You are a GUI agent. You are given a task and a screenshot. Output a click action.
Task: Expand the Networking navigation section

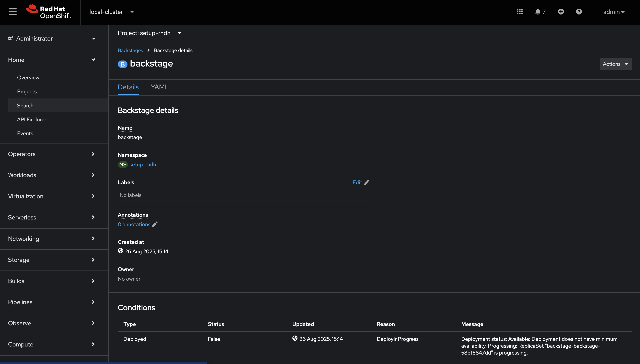coord(54,239)
